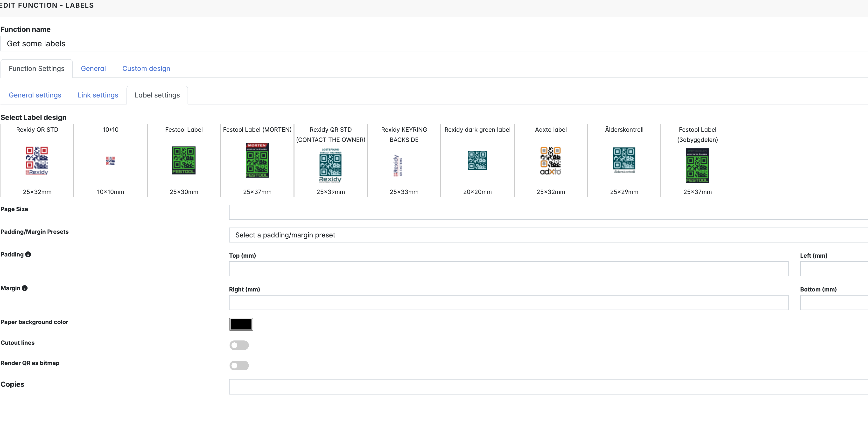The height and width of the screenshot is (429, 868).
Task: Click the Margin info icon
Action: click(25, 288)
